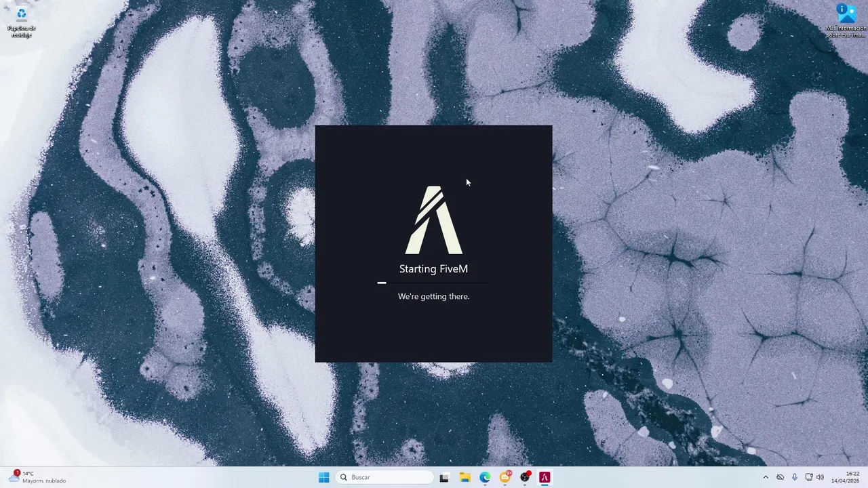Viewport: 868px width, 488px height.
Task: Click the FiveM logo in splash window
Action: click(434, 220)
